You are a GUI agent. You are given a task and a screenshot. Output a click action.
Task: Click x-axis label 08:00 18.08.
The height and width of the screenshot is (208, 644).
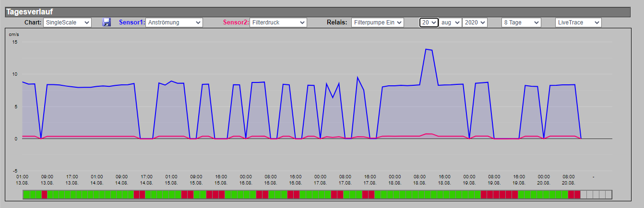click(419, 180)
